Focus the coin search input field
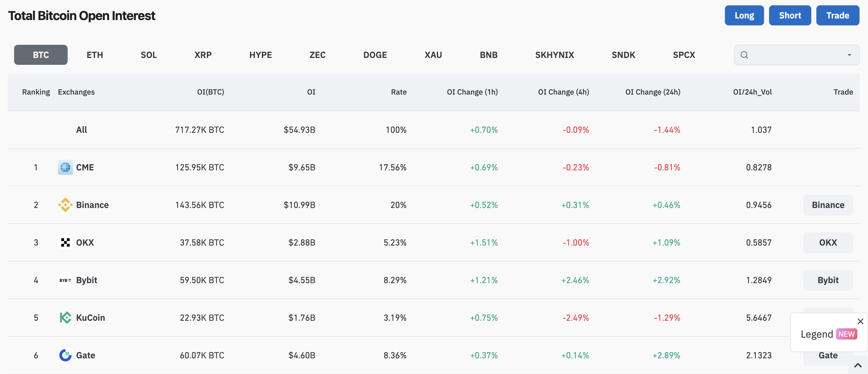Viewport: 868px width, 374px height. pos(797,55)
